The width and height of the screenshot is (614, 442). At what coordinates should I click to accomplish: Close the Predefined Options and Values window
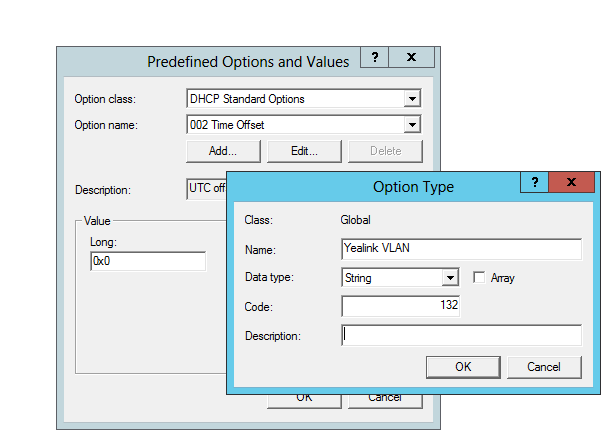point(411,57)
